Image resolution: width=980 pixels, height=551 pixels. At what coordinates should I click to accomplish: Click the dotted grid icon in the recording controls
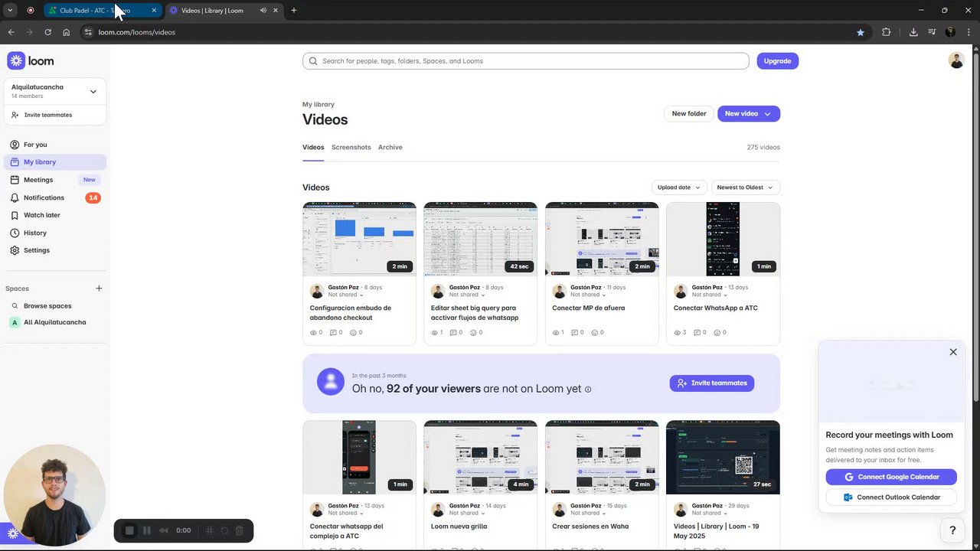(209, 530)
